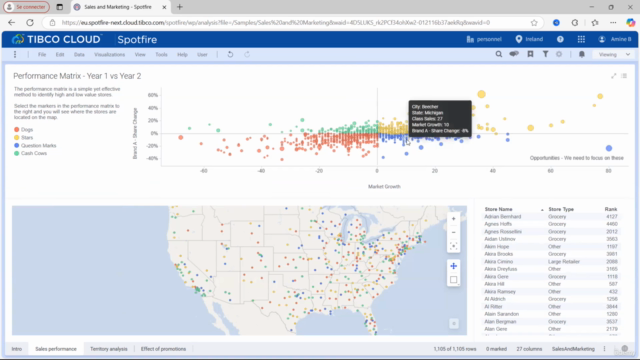Click the Stars yellow legend marker

click(17, 138)
